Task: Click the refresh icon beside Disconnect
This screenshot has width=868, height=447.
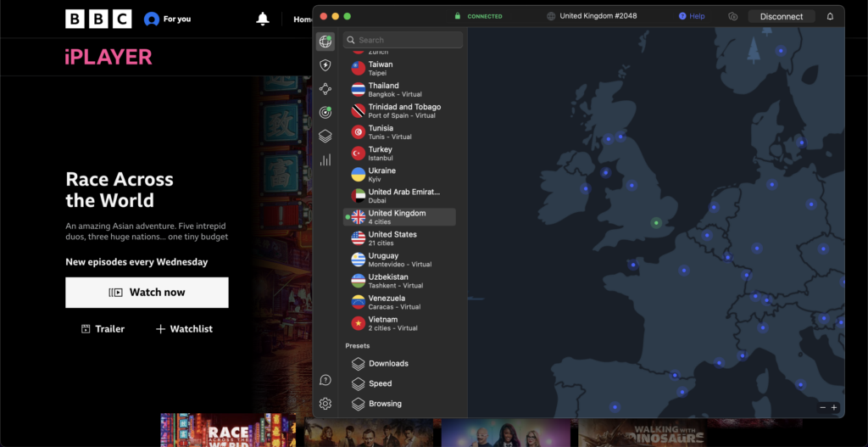Action: (x=733, y=17)
